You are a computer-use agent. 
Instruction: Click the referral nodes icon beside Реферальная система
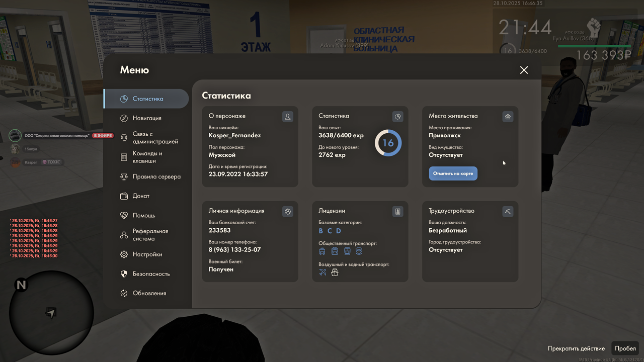(124, 235)
